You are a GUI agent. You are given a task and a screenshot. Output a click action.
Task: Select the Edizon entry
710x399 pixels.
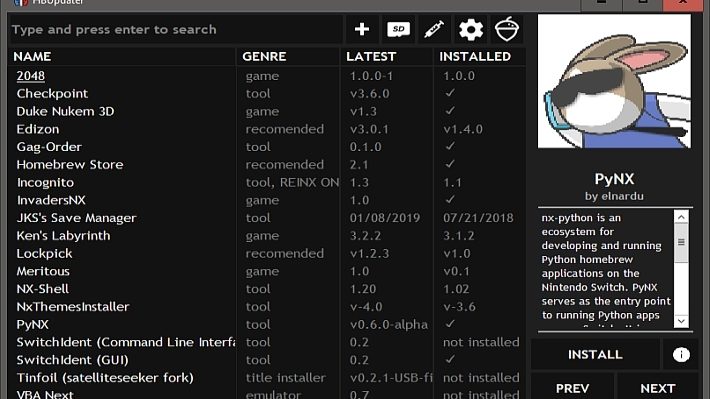[267, 129]
